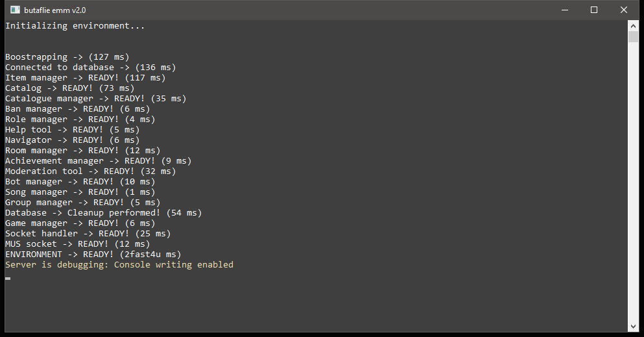Click the 'Database -> Cleanup performed!' line
Viewport: 644px width, 337px height.
pyautogui.click(x=103, y=213)
